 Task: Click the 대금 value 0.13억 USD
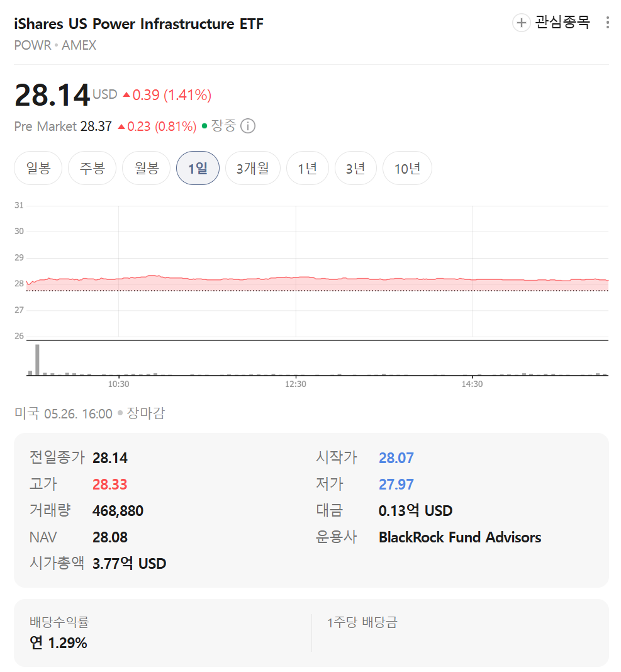[x=415, y=510]
